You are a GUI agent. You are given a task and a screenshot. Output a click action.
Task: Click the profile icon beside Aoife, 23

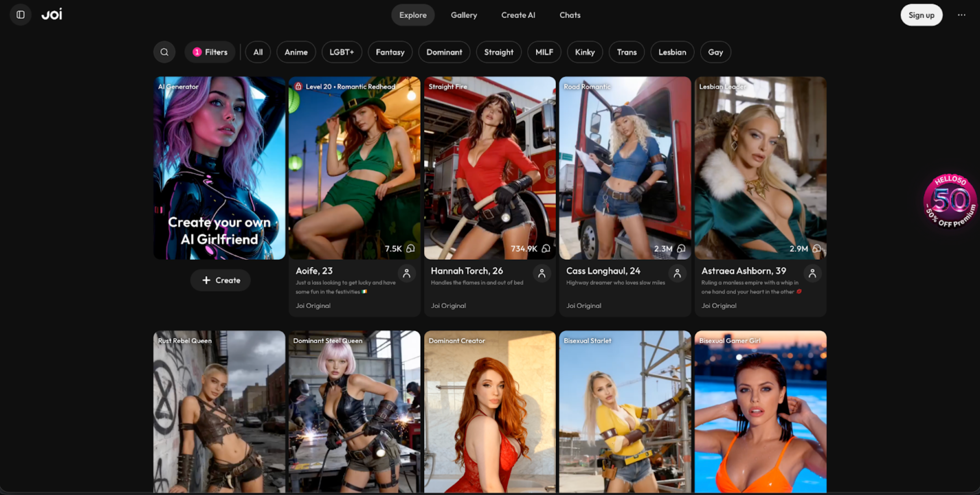pyautogui.click(x=406, y=273)
